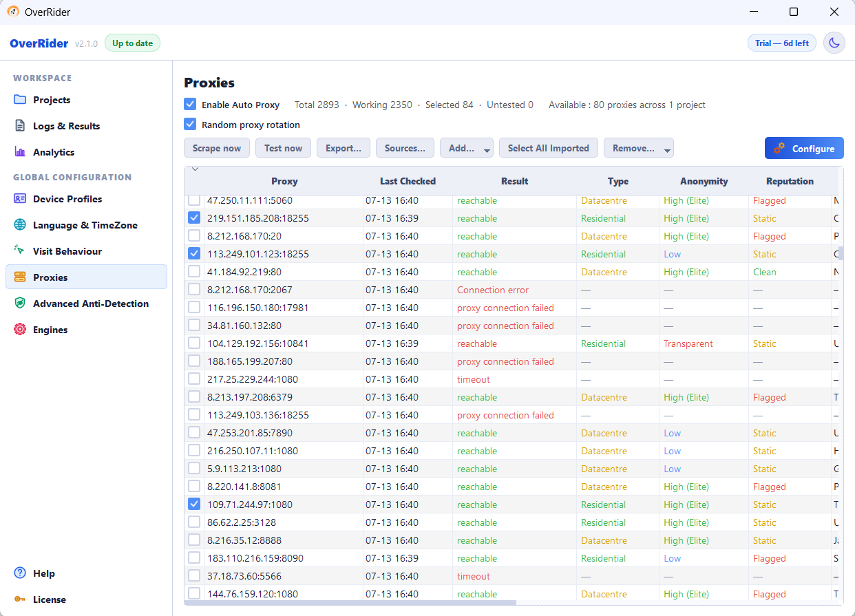Toggle dark mode moon icon
The image size is (855, 616).
834,43
